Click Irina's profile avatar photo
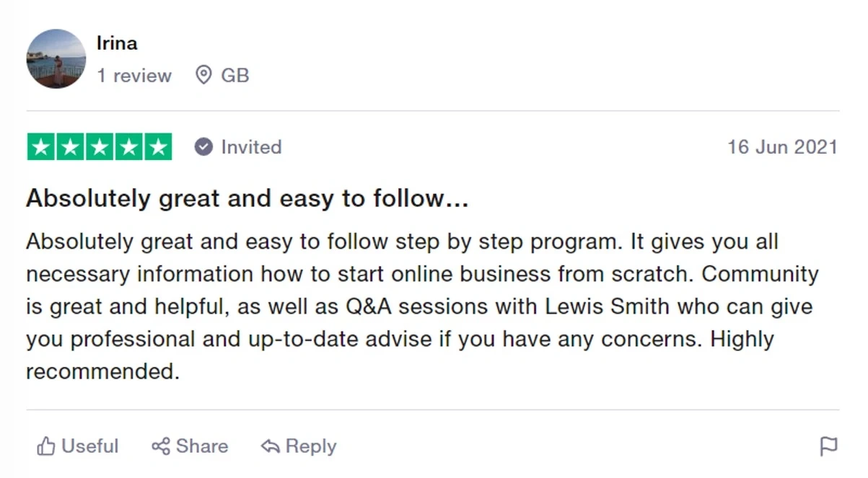Image resolution: width=868 pixels, height=478 pixels. click(56, 59)
